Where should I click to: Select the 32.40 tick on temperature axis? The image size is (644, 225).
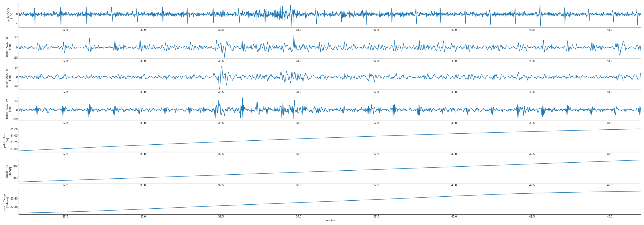(x=14, y=198)
